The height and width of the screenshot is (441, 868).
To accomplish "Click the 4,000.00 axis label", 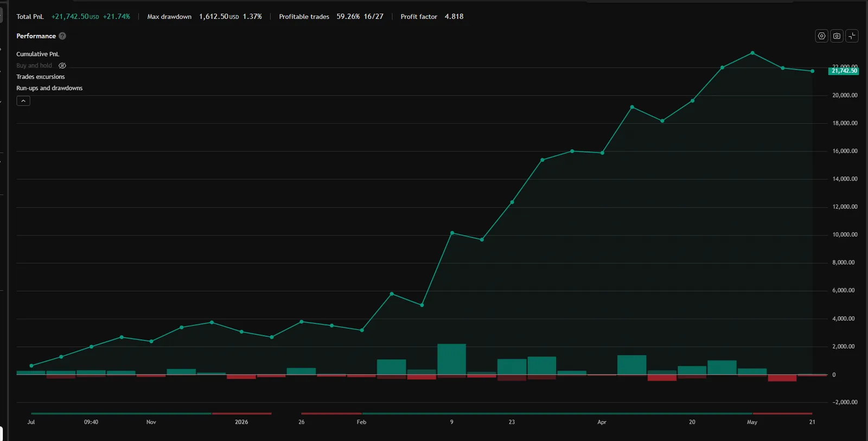I will point(843,319).
